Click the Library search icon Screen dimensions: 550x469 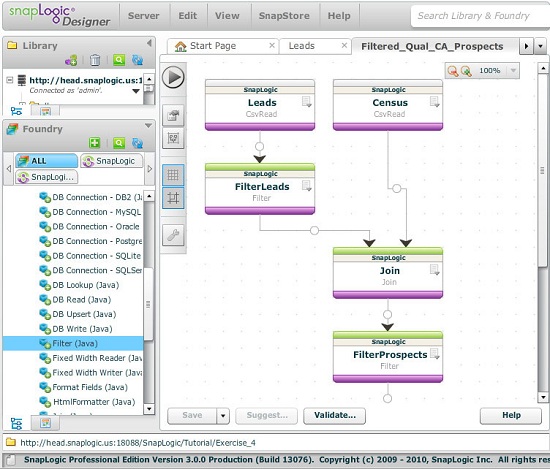(119, 60)
